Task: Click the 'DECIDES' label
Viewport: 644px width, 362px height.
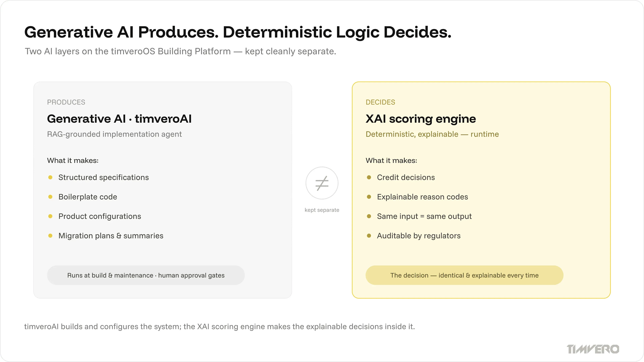Action: tap(380, 102)
